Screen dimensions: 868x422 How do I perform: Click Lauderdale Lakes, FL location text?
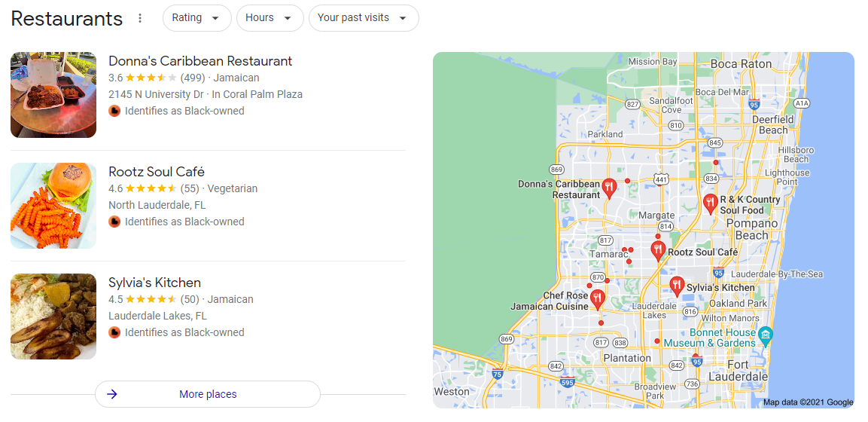coord(158,316)
